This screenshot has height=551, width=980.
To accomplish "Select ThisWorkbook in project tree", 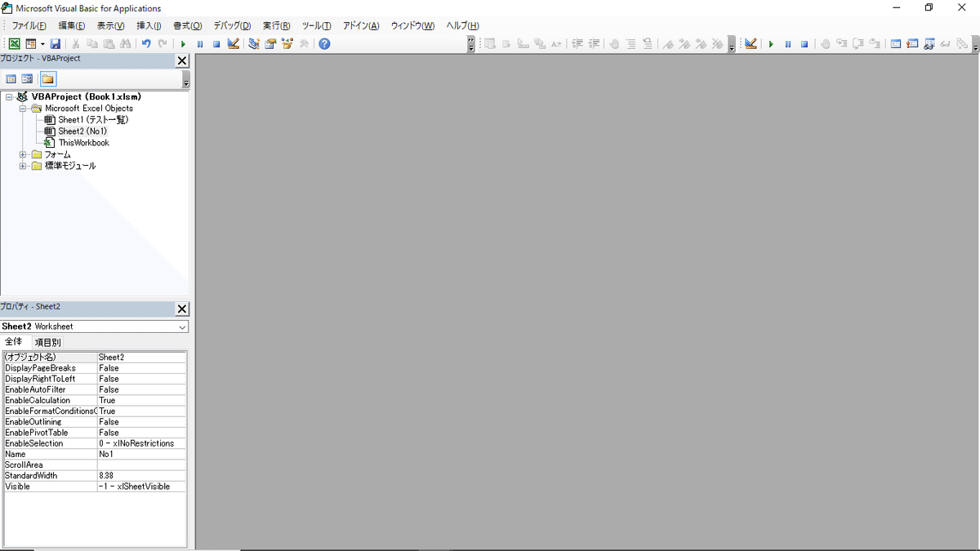I will pyautogui.click(x=83, y=143).
